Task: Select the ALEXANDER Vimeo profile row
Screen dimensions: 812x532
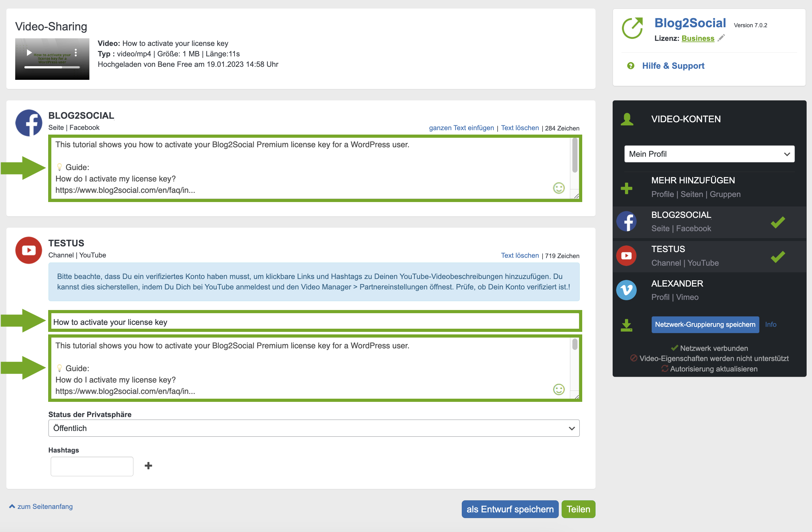Action: [709, 290]
